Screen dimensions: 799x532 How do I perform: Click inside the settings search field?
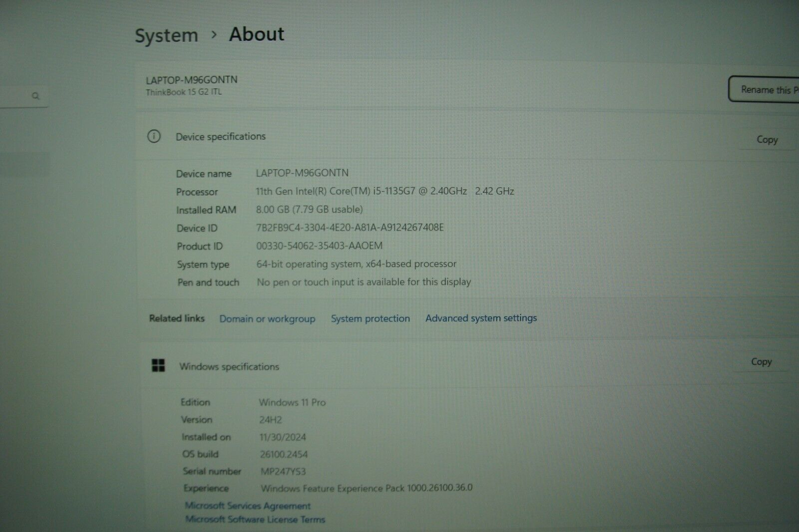15,96
